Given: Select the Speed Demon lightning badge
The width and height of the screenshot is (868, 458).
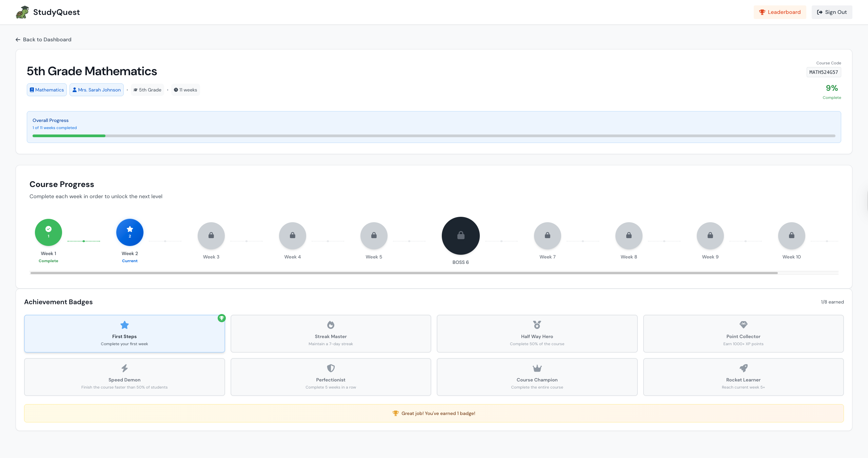Looking at the screenshot, I should point(124,377).
